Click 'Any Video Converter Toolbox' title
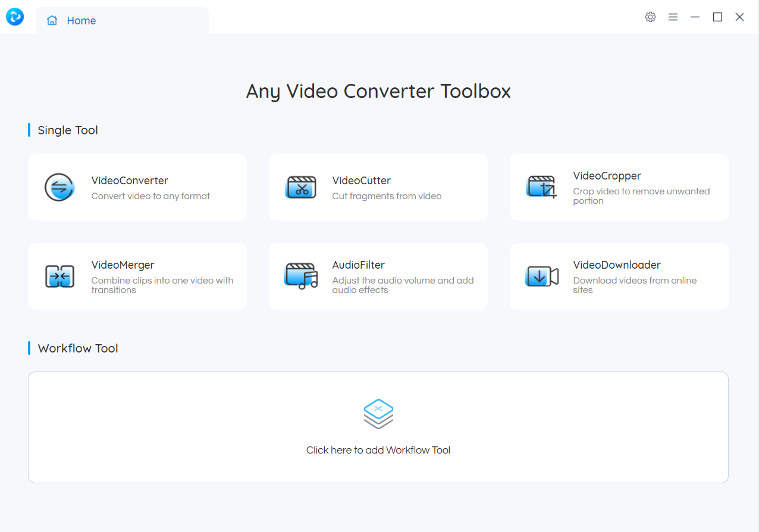The width and height of the screenshot is (759, 532). click(x=378, y=92)
